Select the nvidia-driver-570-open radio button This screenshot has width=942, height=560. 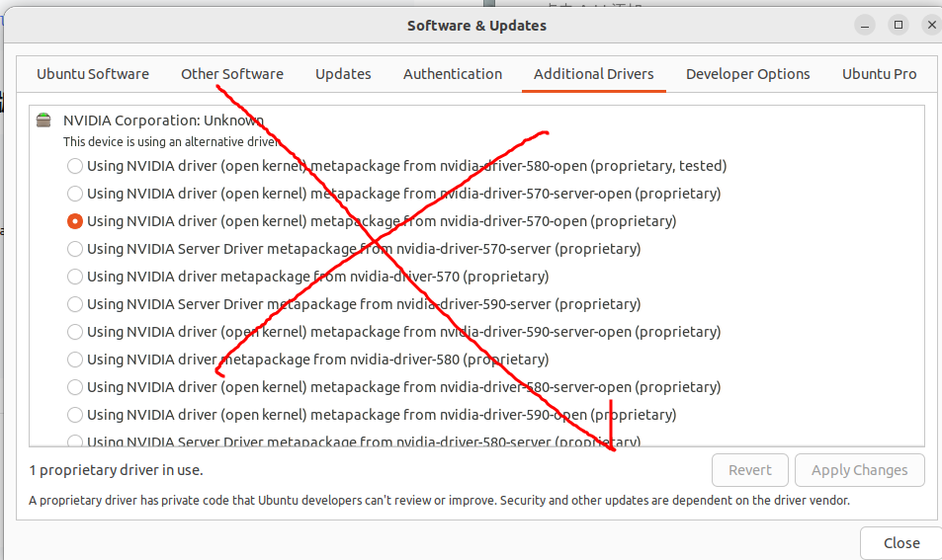click(x=74, y=221)
